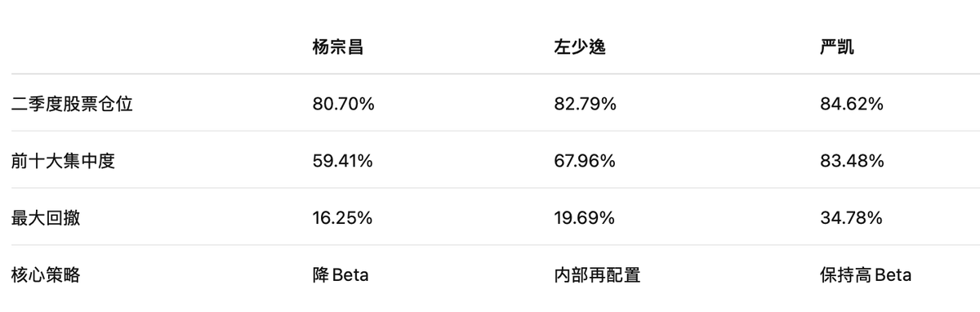Click the 59.41% concentration value
Screen dimensions: 980x312
click(342, 161)
